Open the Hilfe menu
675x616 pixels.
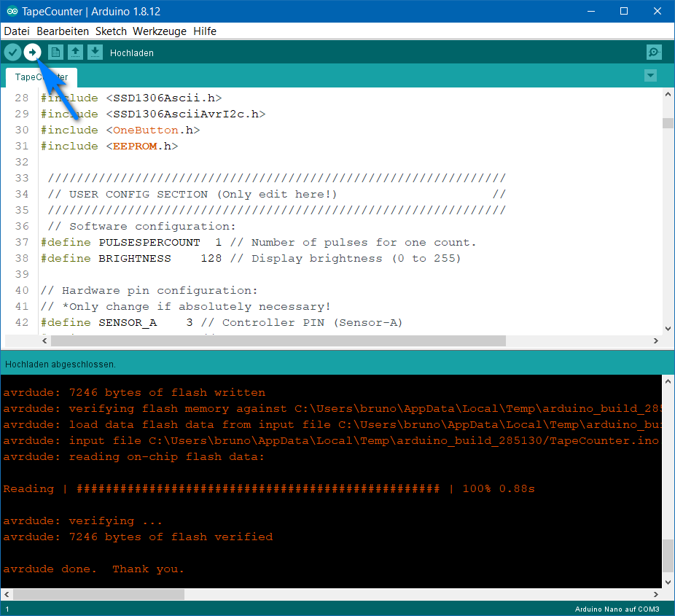tap(205, 31)
